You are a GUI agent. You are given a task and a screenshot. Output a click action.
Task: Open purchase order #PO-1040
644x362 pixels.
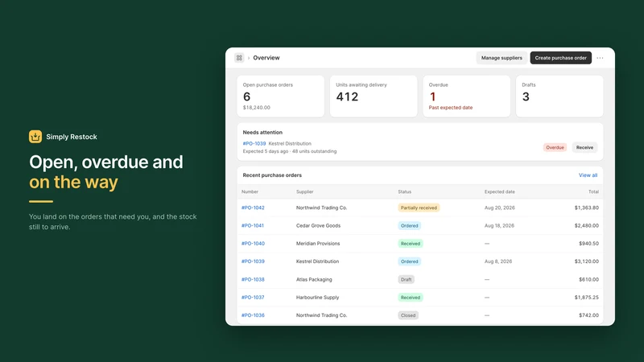pos(253,244)
